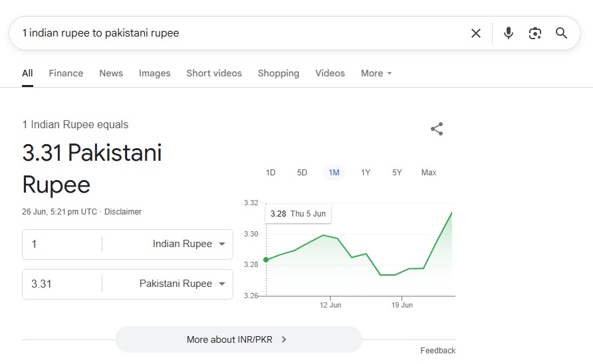Open search by image camera icon
The height and width of the screenshot is (364, 593).
pyautogui.click(x=535, y=33)
